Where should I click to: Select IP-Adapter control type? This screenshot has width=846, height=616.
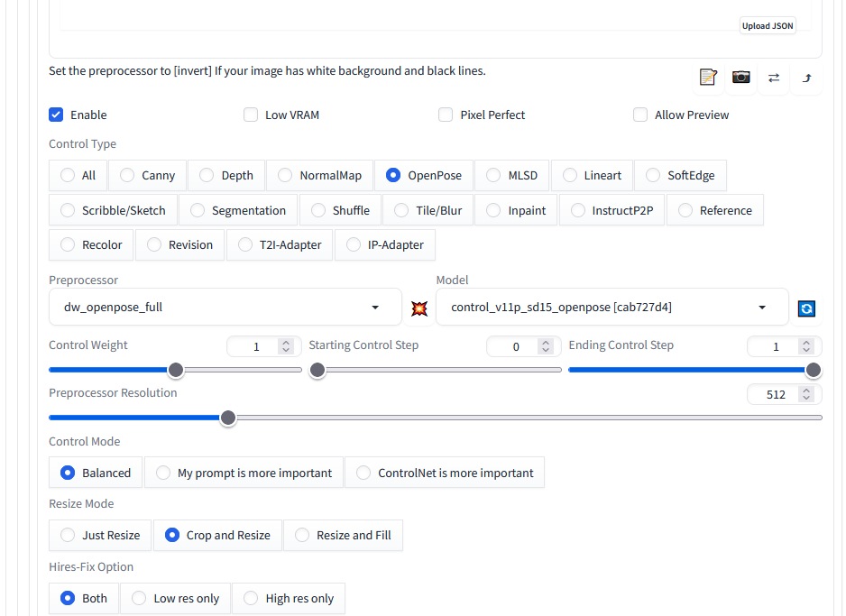385,245
